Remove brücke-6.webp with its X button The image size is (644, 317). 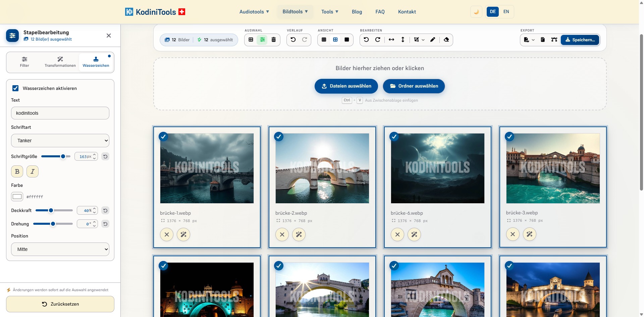(397, 234)
